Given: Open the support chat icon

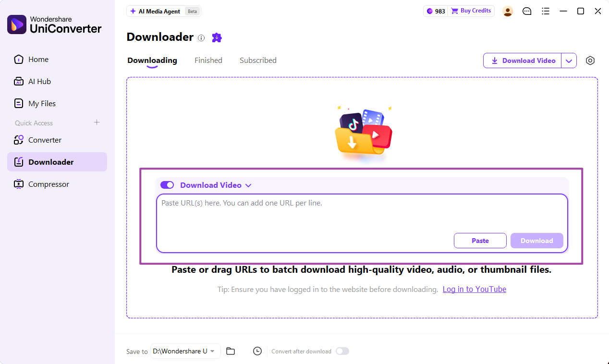Looking at the screenshot, I should point(527,11).
